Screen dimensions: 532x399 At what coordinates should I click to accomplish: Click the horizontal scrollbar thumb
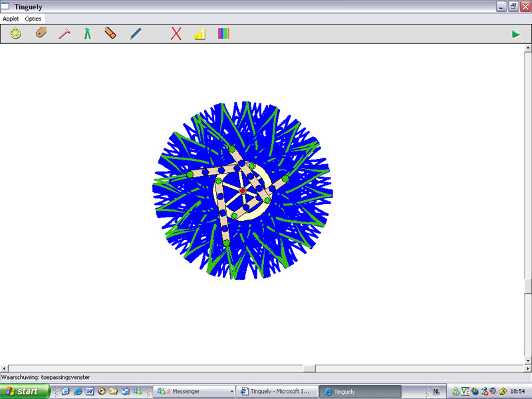coord(309,368)
